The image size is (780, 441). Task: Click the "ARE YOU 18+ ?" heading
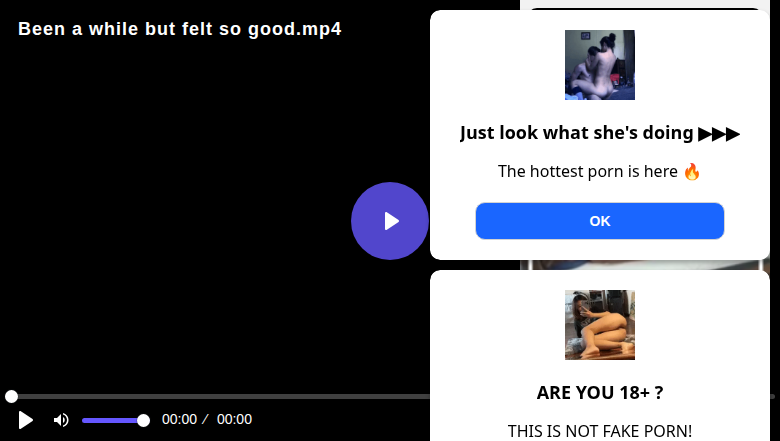[x=599, y=393]
